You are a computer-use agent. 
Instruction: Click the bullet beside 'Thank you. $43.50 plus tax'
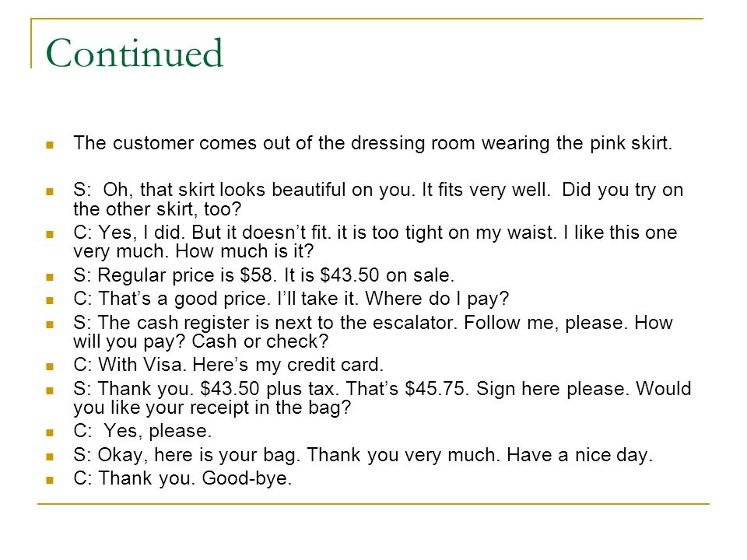[50, 390]
